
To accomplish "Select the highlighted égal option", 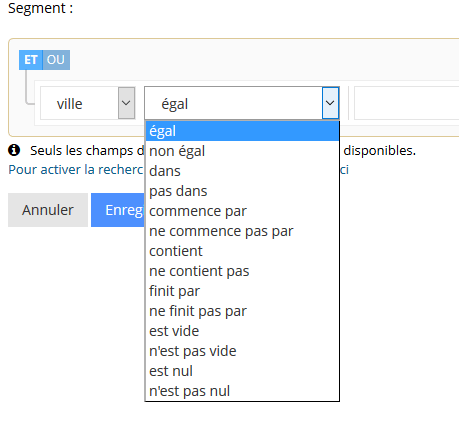I will point(242,131).
